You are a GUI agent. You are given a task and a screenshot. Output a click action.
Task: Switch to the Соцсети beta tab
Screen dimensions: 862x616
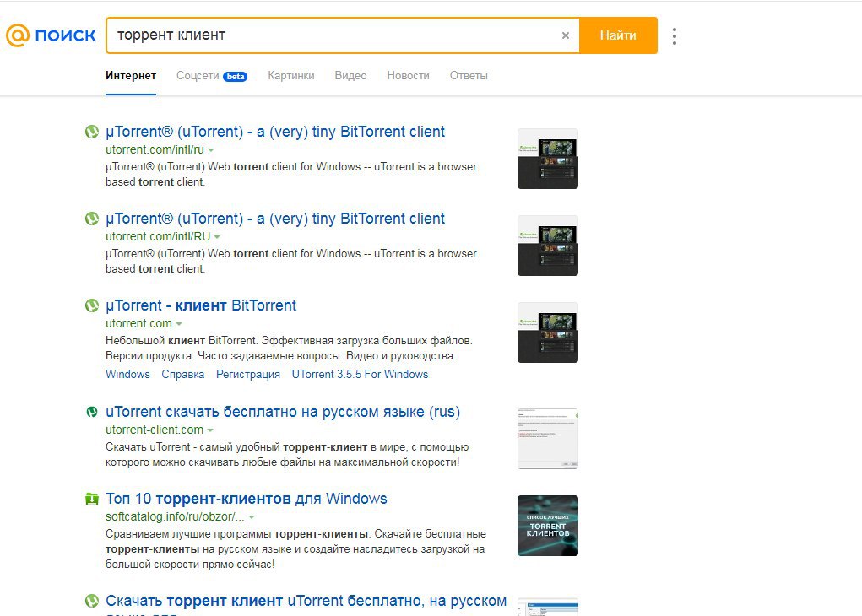[x=212, y=76]
